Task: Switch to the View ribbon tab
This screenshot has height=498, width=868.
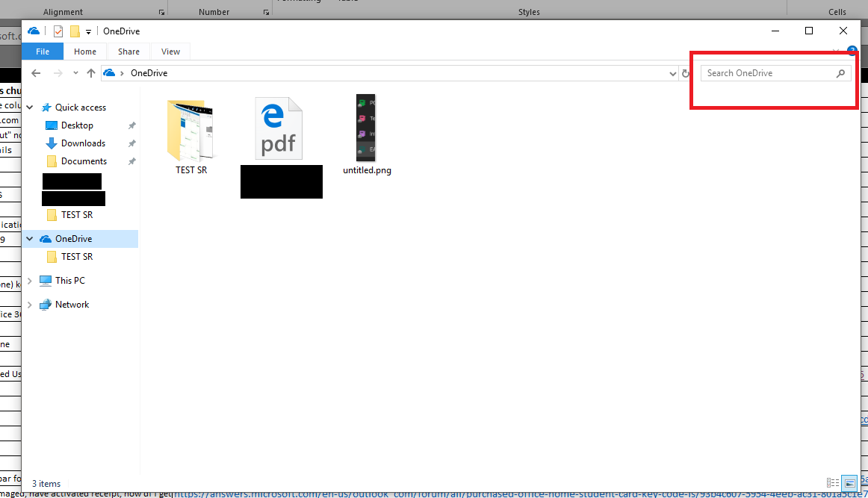Action: [170, 52]
